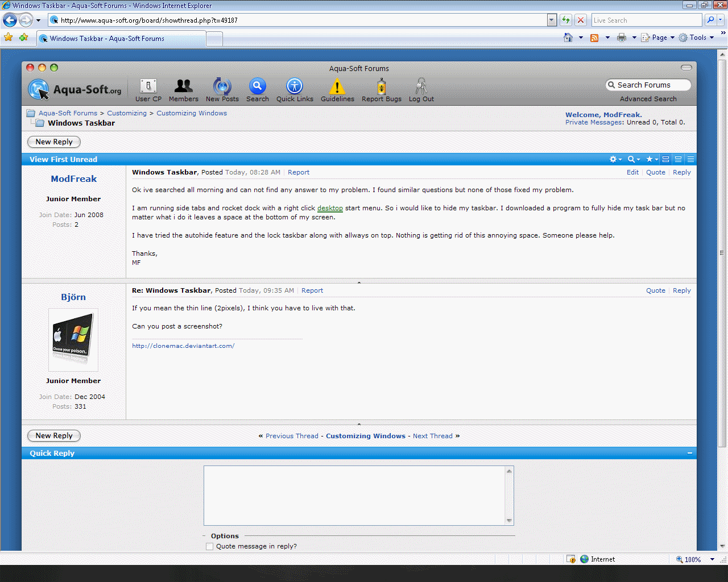728x582 pixels.
Task: Open the search-this-thread magnifier icon
Action: click(x=631, y=159)
